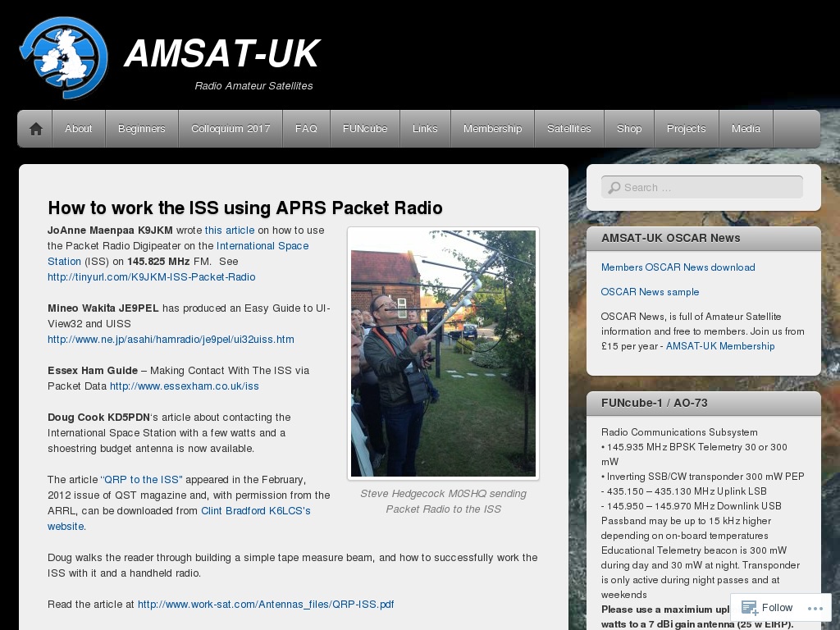Click '435.150 – 435.130 MHz Uplink LSB' line
Image resolution: width=840 pixels, height=630 pixels.
tap(683, 491)
